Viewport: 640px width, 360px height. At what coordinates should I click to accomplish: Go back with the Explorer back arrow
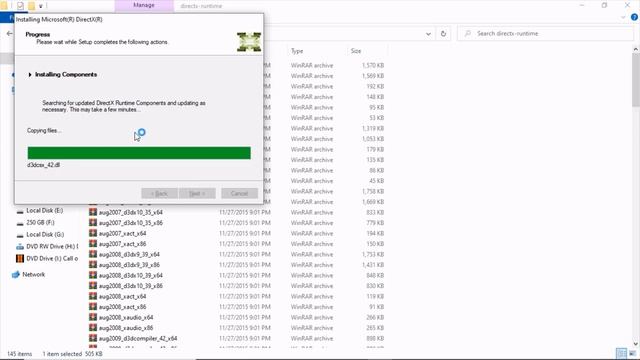(x=10, y=34)
